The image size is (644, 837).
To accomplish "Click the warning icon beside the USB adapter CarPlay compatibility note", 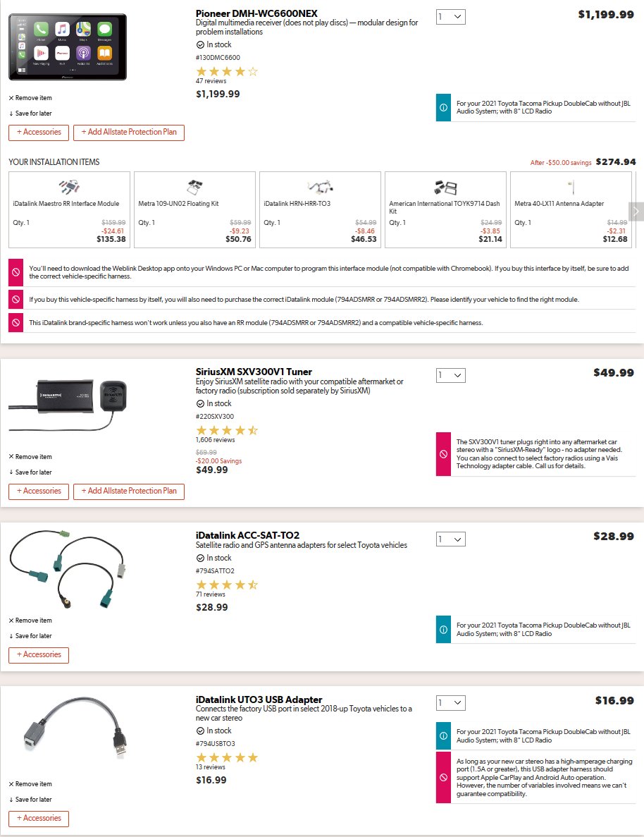I will point(443,777).
